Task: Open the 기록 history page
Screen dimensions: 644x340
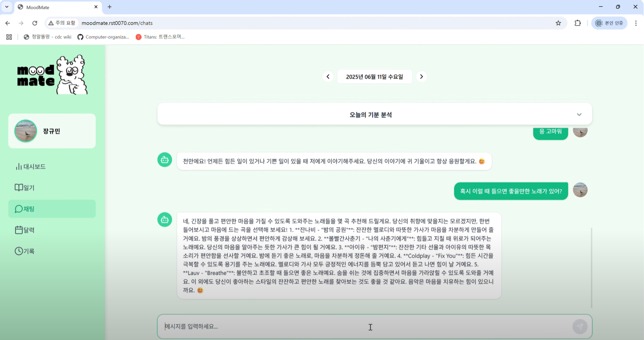Action: [x=25, y=251]
